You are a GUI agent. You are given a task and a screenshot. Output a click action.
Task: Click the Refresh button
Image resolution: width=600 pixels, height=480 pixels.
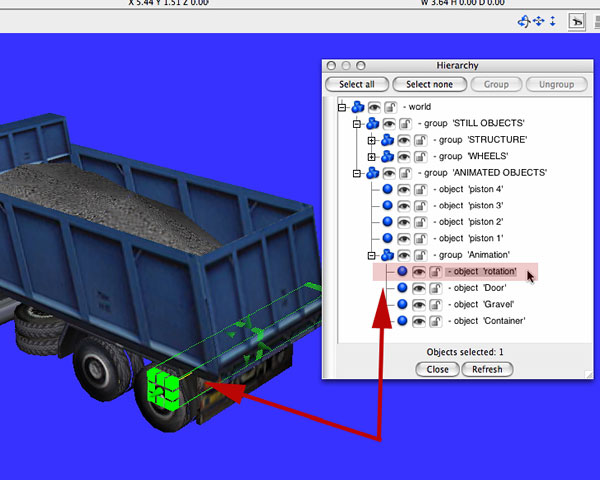click(x=487, y=369)
